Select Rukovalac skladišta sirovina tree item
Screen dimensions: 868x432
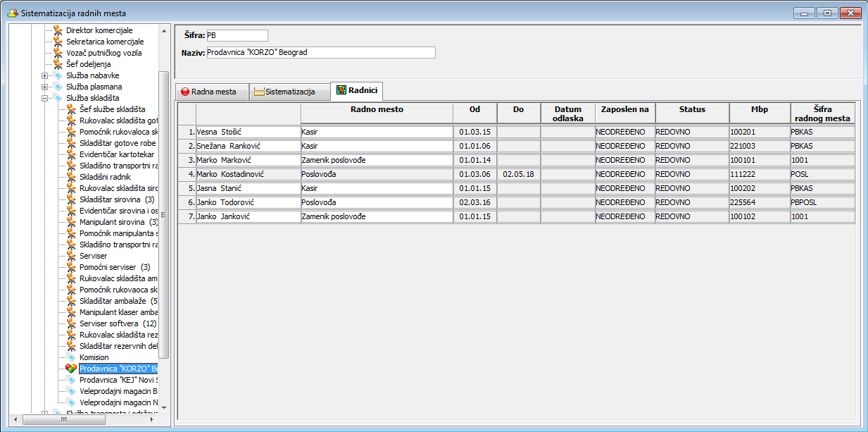point(118,188)
